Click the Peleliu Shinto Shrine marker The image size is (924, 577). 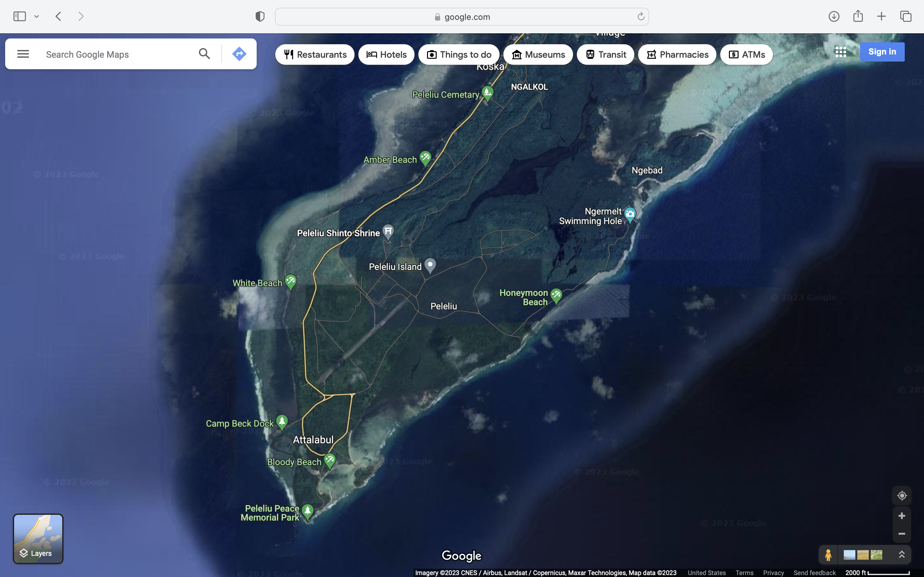tap(388, 231)
